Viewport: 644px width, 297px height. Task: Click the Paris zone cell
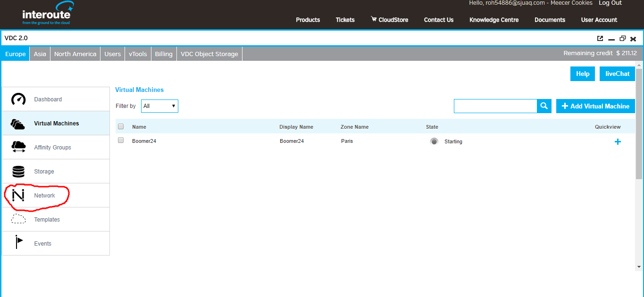click(347, 141)
